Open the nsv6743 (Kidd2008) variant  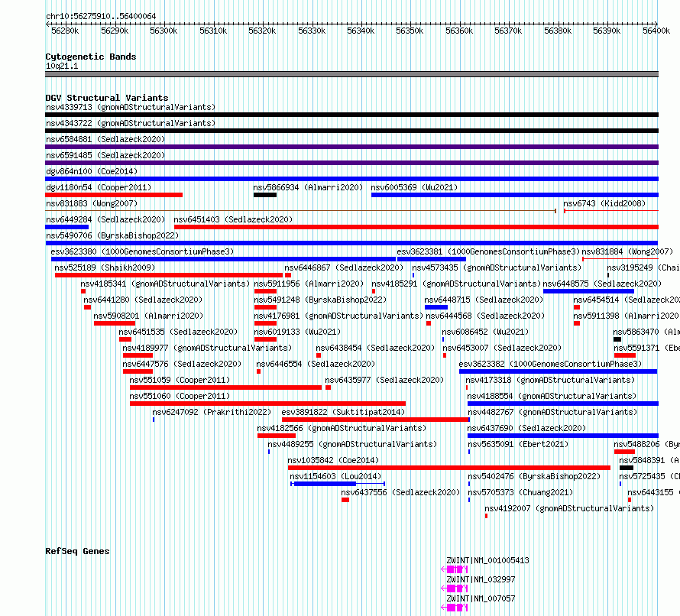[604, 203]
